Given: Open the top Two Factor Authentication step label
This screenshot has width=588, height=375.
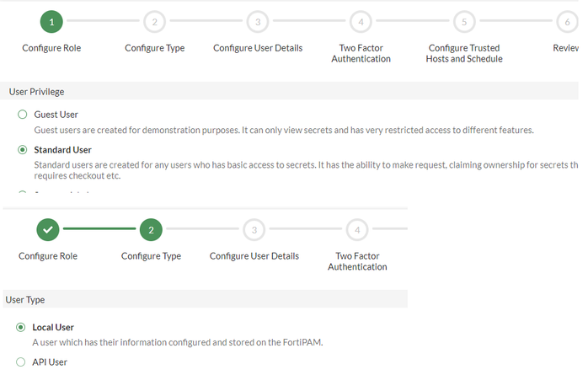Looking at the screenshot, I should [x=361, y=54].
